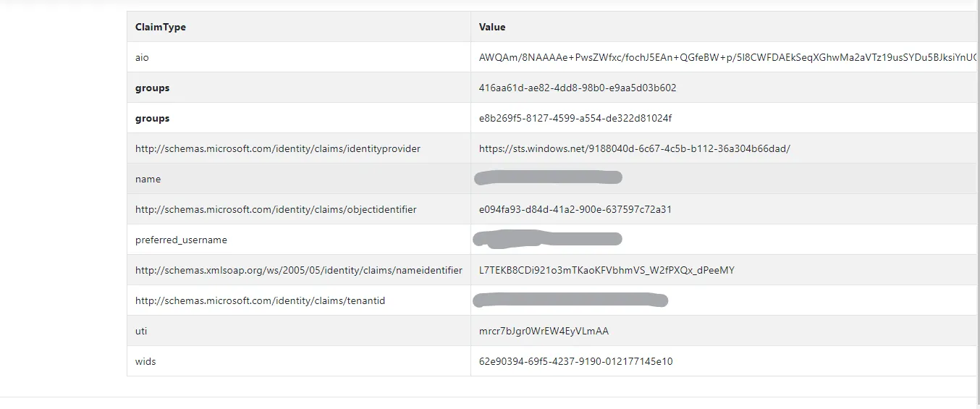Click the Value column header
Viewport: 980px width, 409px height.
[x=492, y=27]
